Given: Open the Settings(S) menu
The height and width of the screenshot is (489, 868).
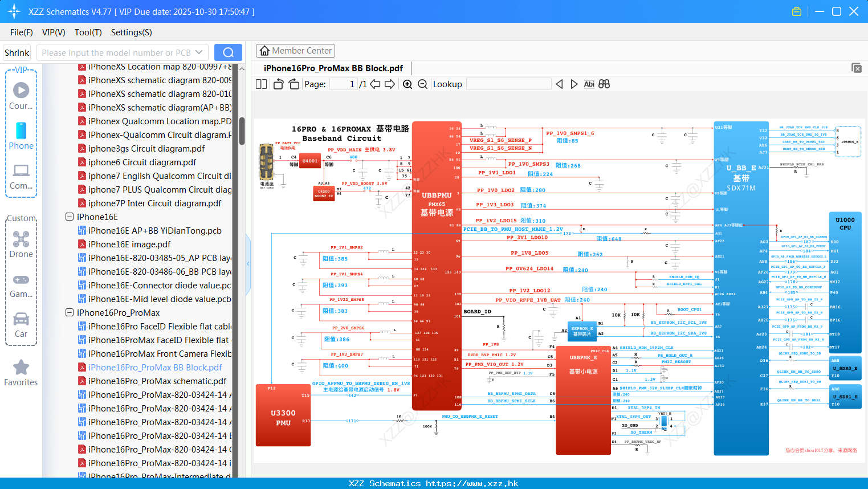Looking at the screenshot, I should tap(132, 32).
